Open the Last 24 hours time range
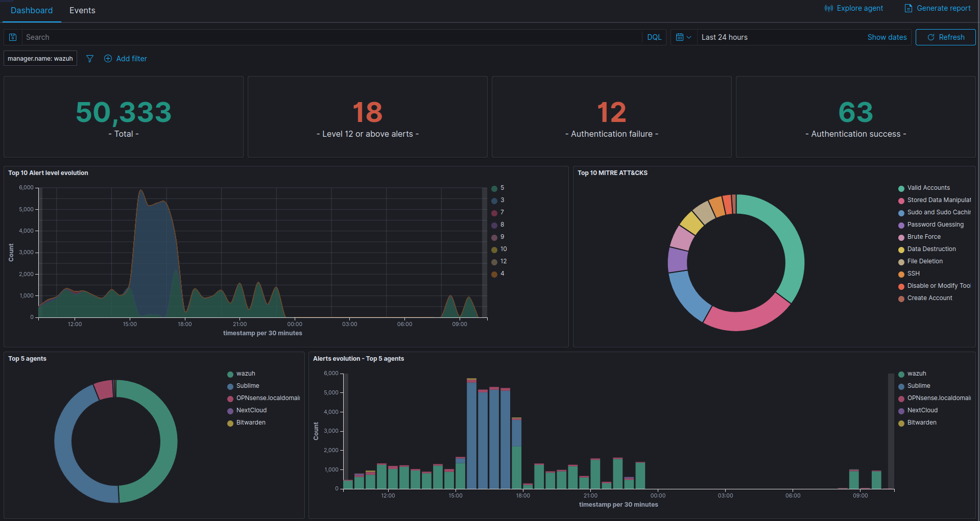 [724, 37]
